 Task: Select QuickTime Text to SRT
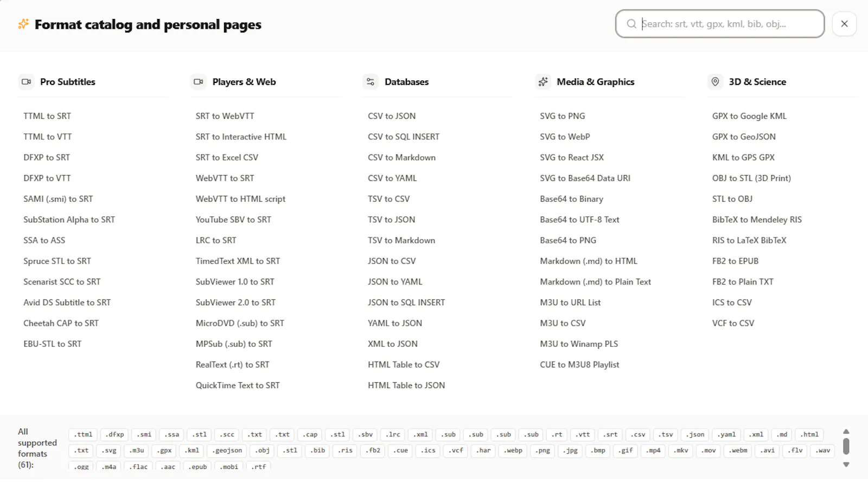point(238,385)
